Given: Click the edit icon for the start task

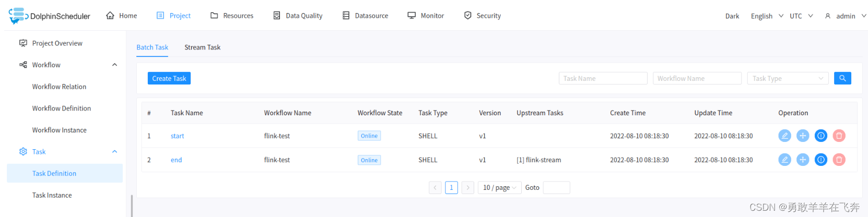Looking at the screenshot, I should [x=784, y=136].
